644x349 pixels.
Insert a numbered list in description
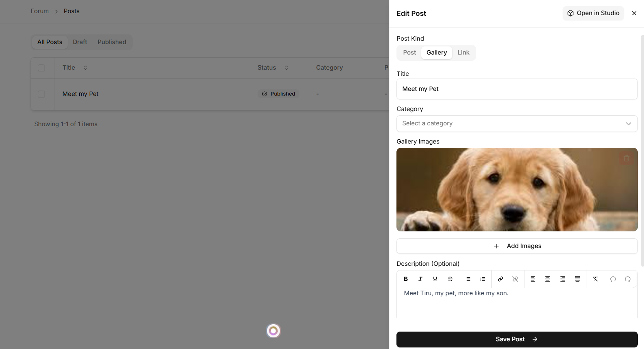483,279
